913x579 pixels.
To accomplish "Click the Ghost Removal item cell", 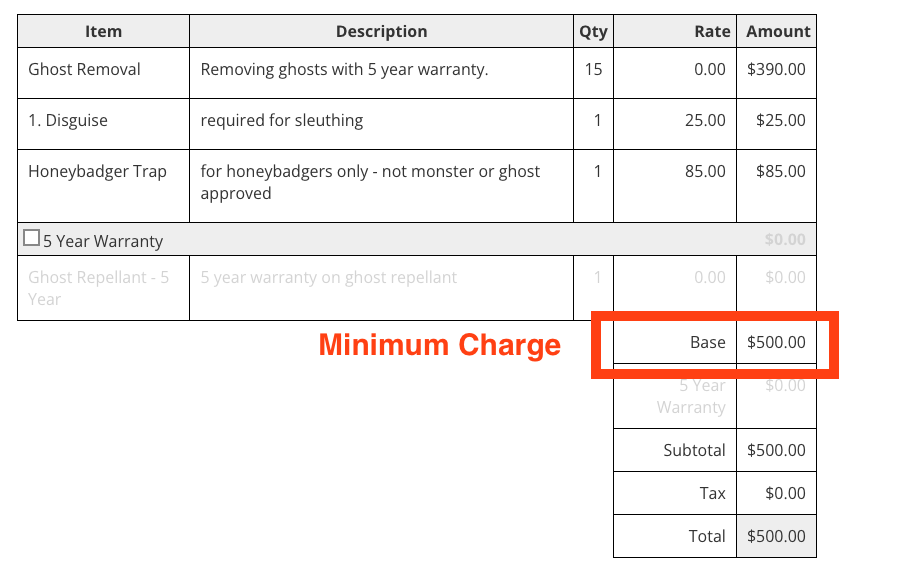I will pos(104,73).
